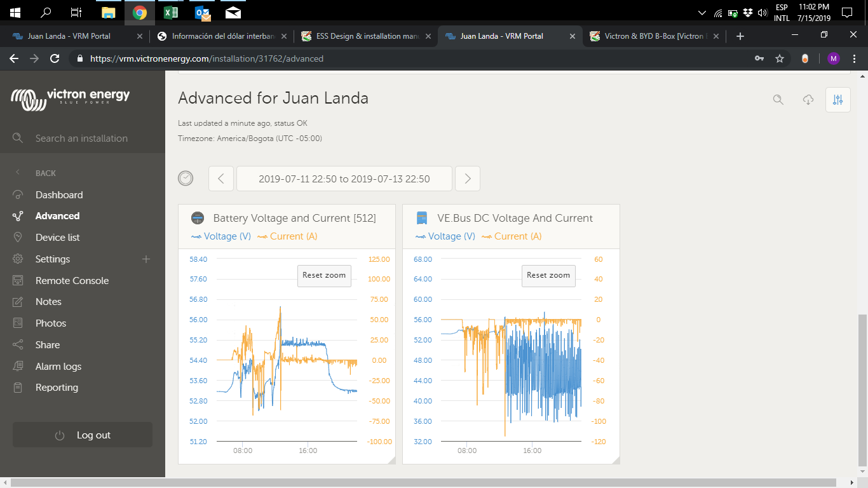Open the taskbar clock and date
Screen dimensions: 868x488
(x=814, y=12)
